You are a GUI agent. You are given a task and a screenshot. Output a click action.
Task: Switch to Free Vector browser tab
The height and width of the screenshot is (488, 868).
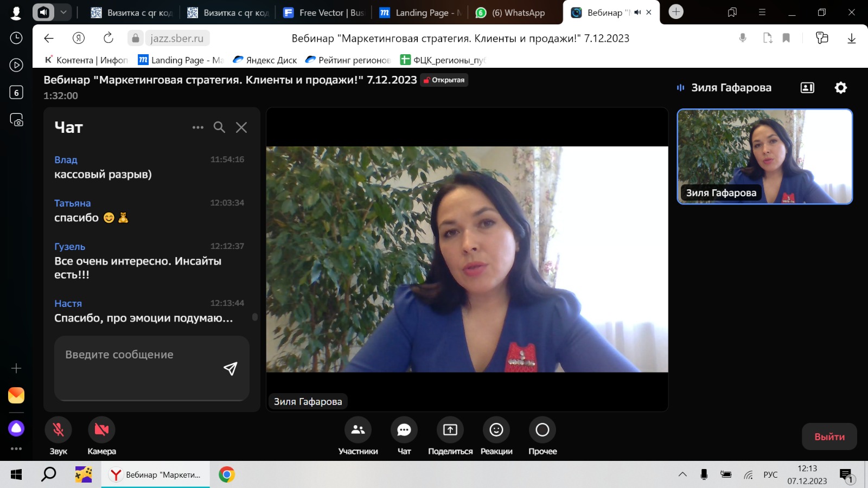coord(324,12)
